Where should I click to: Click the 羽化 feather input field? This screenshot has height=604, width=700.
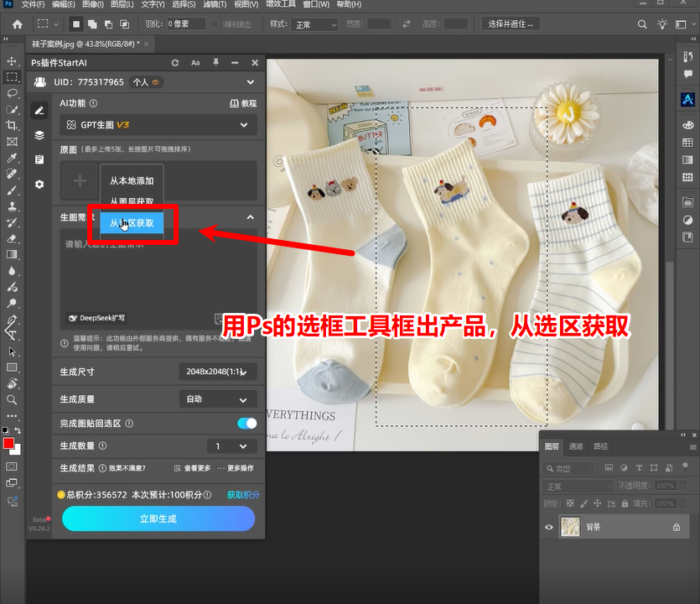(186, 24)
